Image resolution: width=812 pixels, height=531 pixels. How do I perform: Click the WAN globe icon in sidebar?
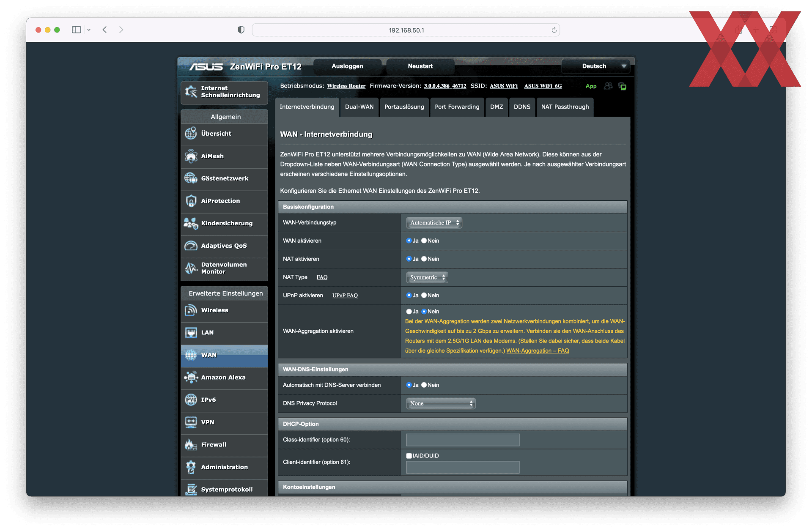[191, 355]
